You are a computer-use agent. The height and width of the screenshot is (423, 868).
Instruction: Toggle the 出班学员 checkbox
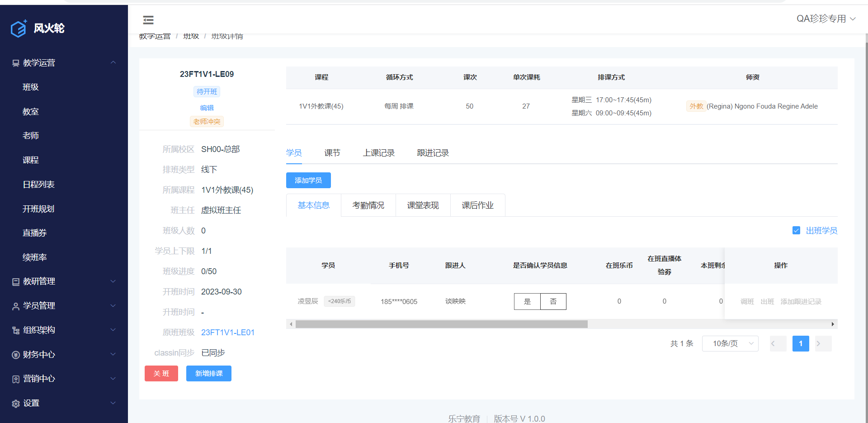[x=797, y=230]
